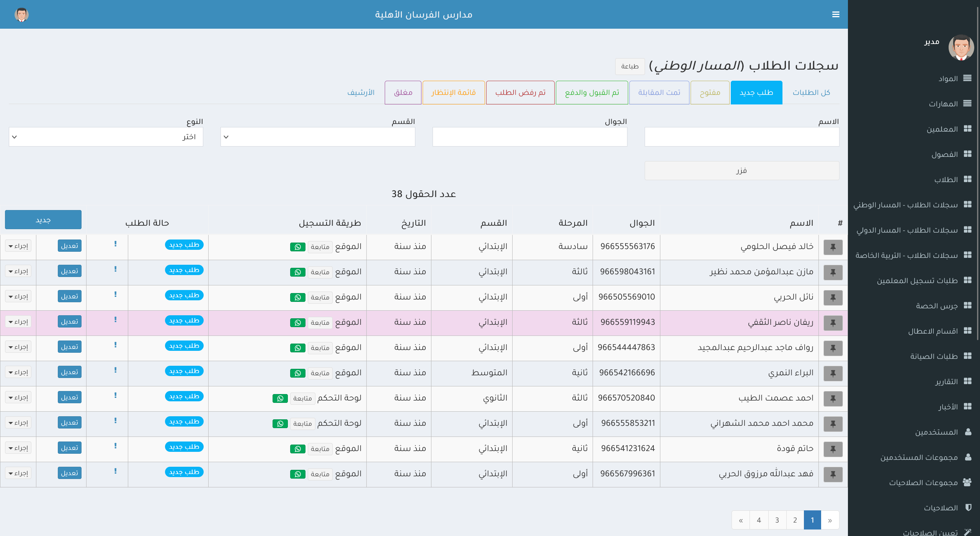Pin the row of ريفان ناصر الثقفي

[x=833, y=323]
